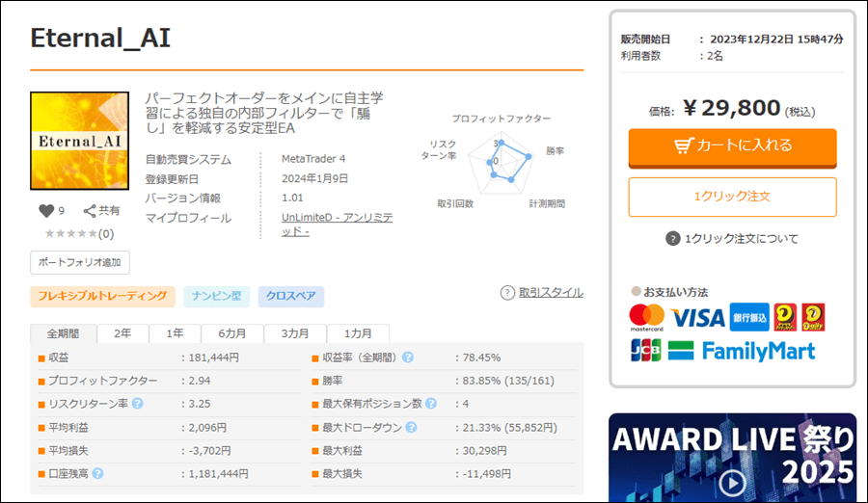Click help icon next to 口座残高

(x=98, y=473)
